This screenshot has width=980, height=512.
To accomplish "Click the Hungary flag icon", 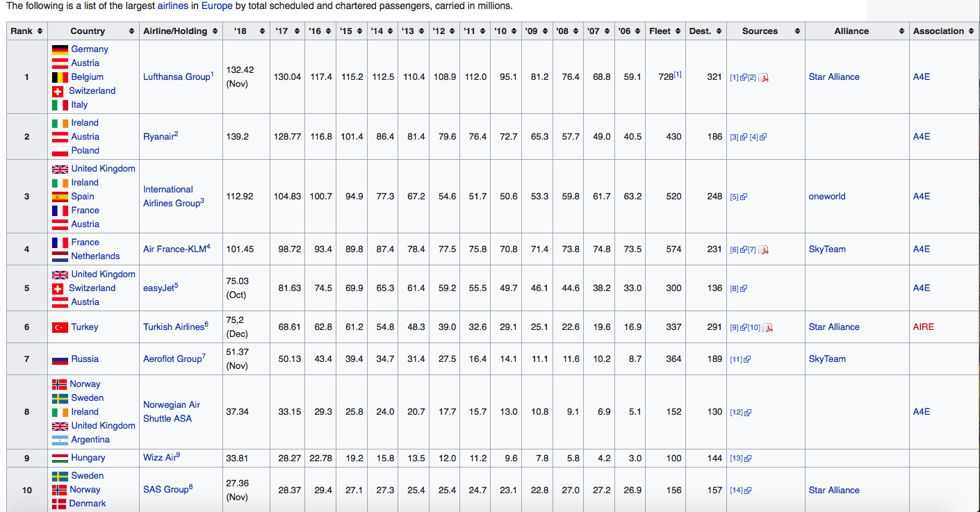I will (60, 458).
